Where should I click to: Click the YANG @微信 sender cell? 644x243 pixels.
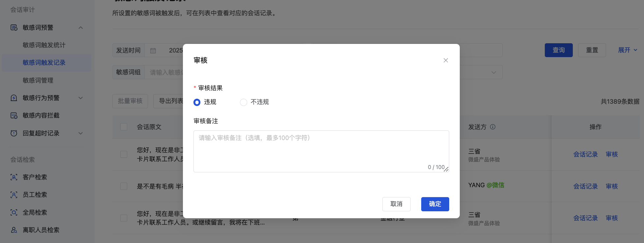coord(486,185)
